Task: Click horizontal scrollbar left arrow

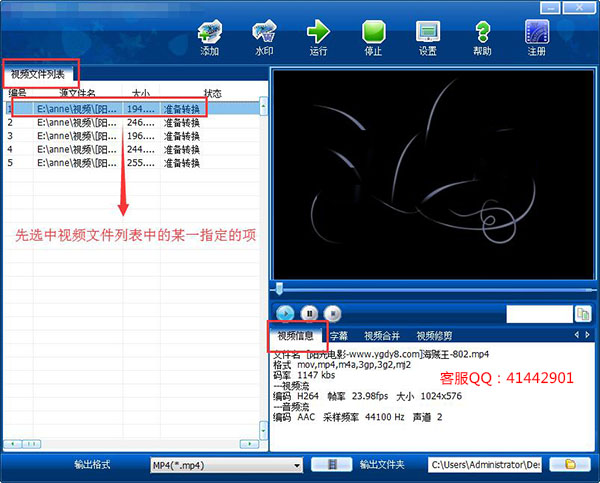Action: [12, 444]
